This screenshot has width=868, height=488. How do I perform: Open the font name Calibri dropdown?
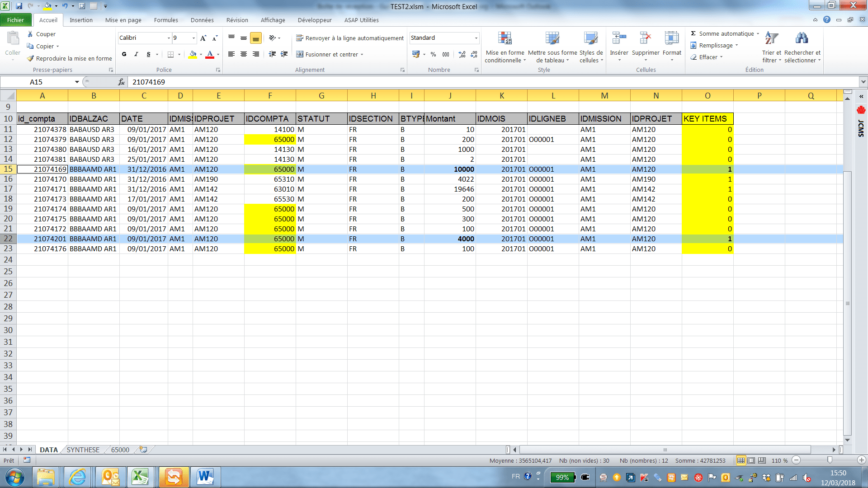coord(169,38)
